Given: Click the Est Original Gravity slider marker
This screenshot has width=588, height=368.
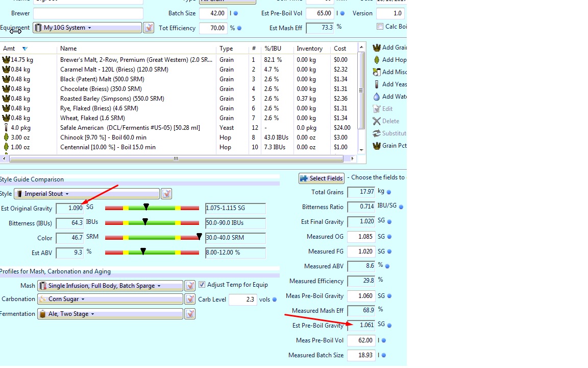Looking at the screenshot, I should point(146,207).
